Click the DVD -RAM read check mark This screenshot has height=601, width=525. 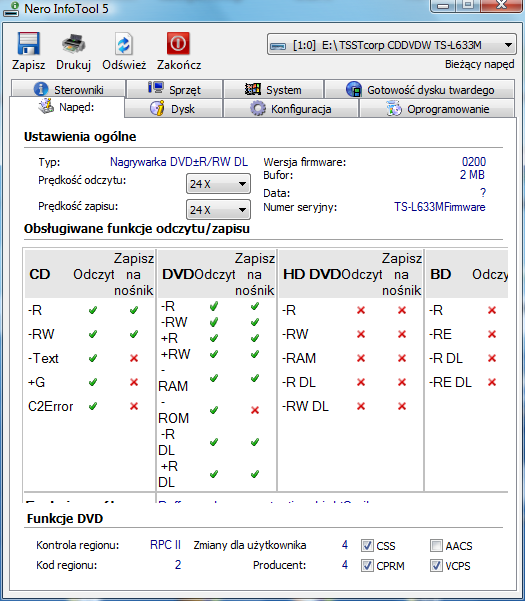tap(214, 378)
